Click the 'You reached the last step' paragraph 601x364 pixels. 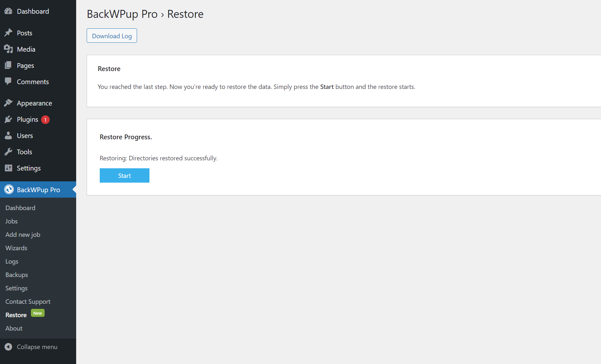(257, 87)
